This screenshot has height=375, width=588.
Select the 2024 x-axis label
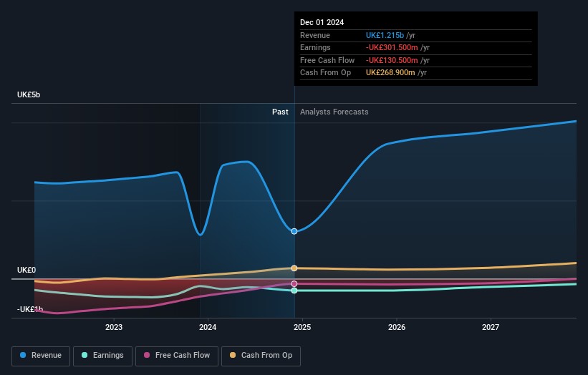tap(208, 328)
